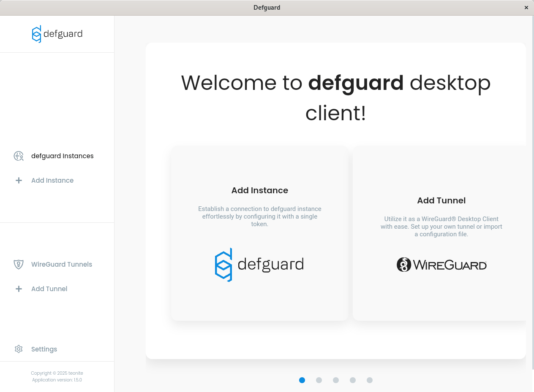534x392 pixels.
Task: Choose the Add Instance card heading
Action: coord(259,190)
